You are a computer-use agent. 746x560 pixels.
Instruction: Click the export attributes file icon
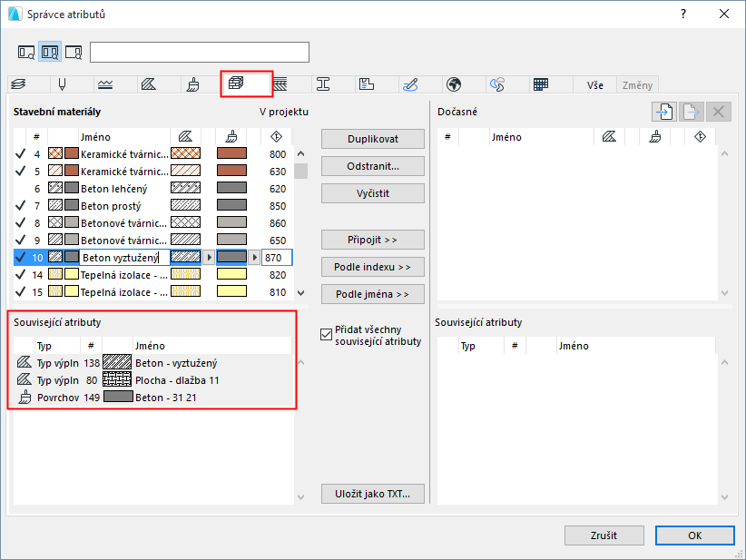(x=692, y=112)
